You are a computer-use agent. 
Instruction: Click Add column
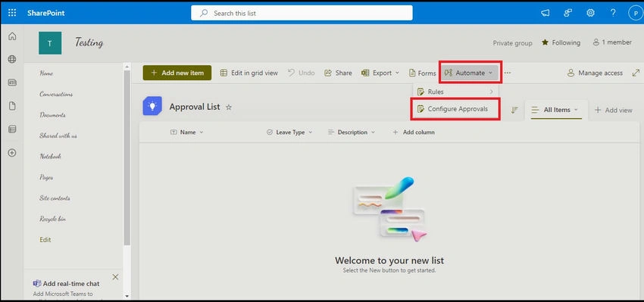[x=414, y=132]
